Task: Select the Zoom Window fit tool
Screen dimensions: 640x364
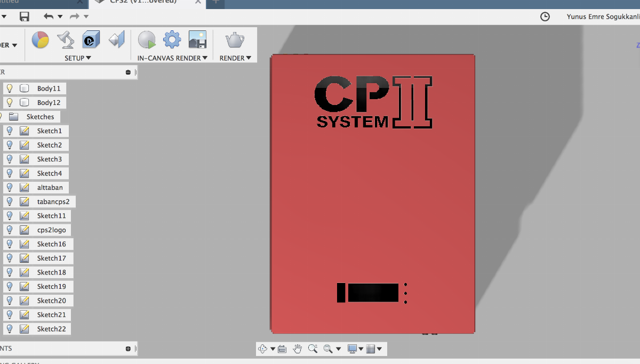Action: coord(327,349)
